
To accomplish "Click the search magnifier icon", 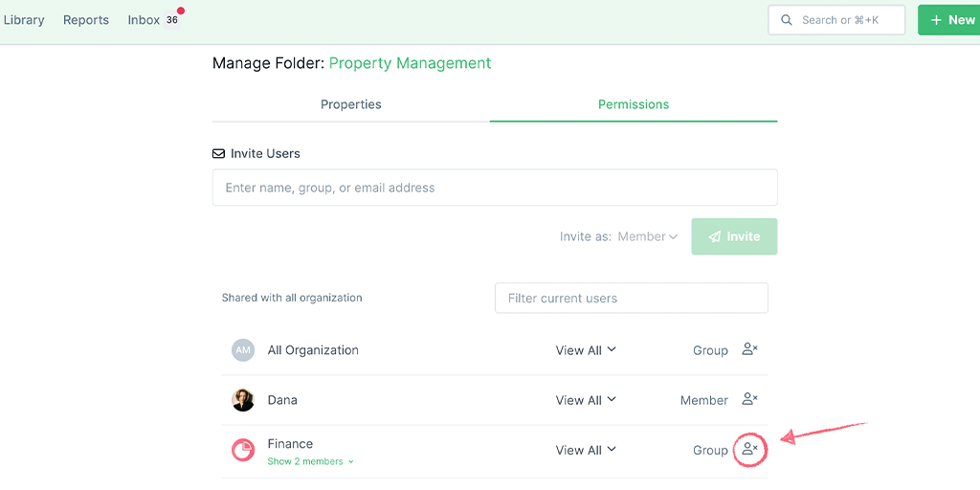I will coord(788,20).
